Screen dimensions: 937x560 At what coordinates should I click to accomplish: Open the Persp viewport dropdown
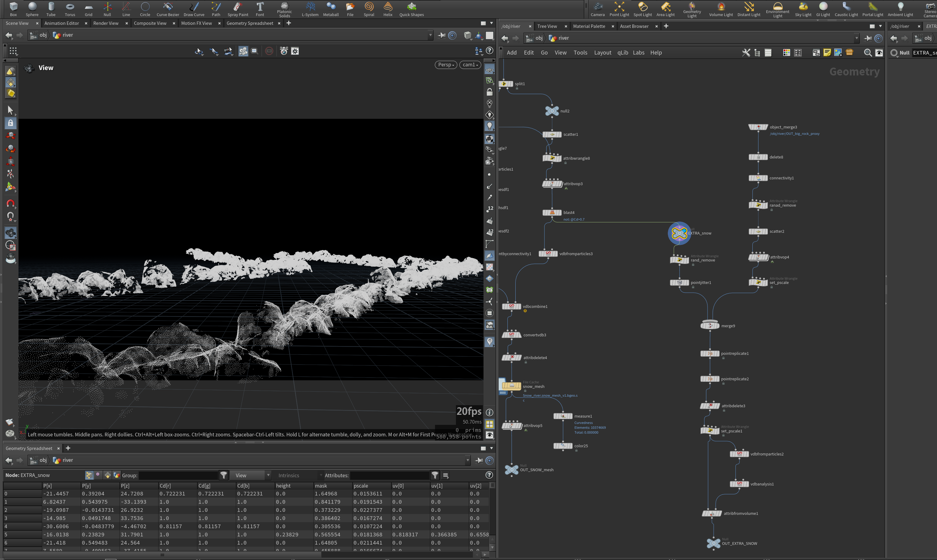click(446, 65)
